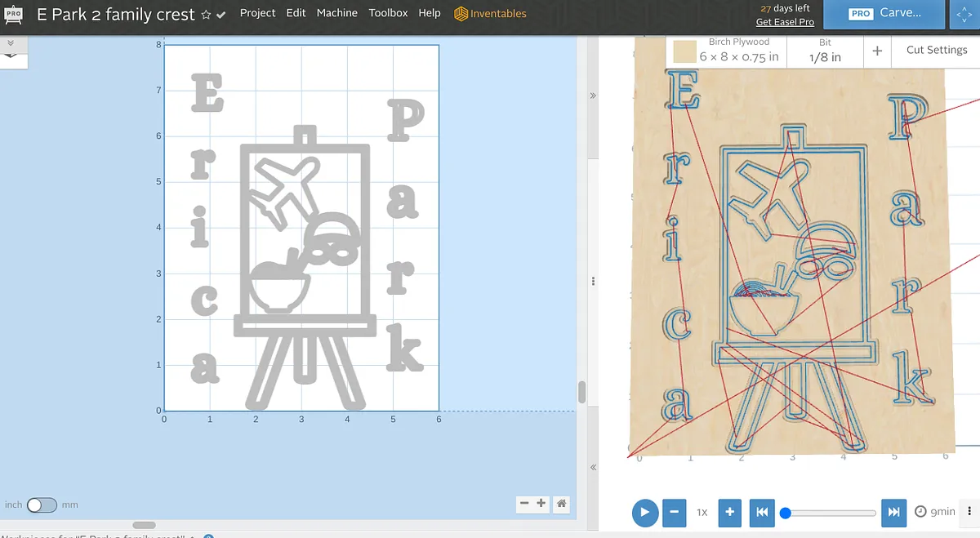Play the carve simulation preview
Viewport: 980px width, 538px height.
pyautogui.click(x=644, y=512)
